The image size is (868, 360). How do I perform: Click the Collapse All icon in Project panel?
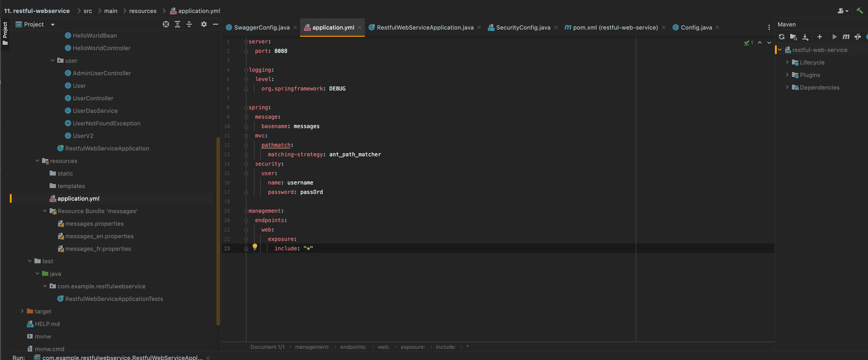[x=189, y=24]
